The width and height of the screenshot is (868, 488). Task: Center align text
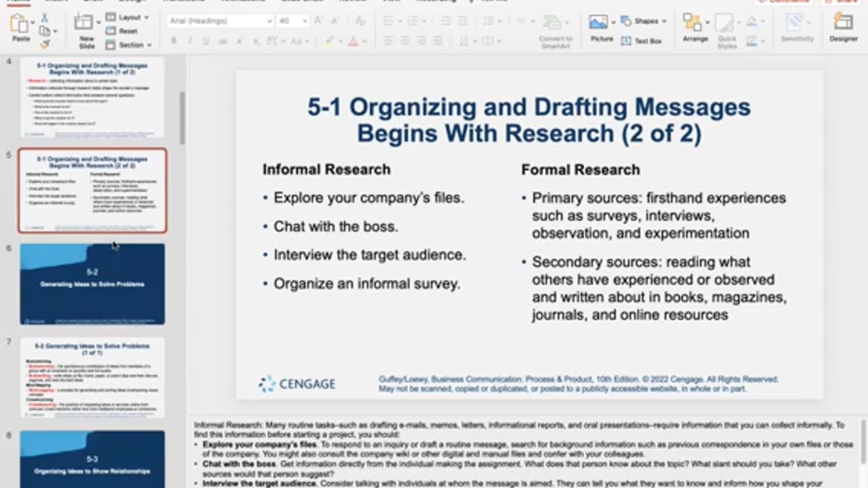pyautogui.click(x=405, y=41)
